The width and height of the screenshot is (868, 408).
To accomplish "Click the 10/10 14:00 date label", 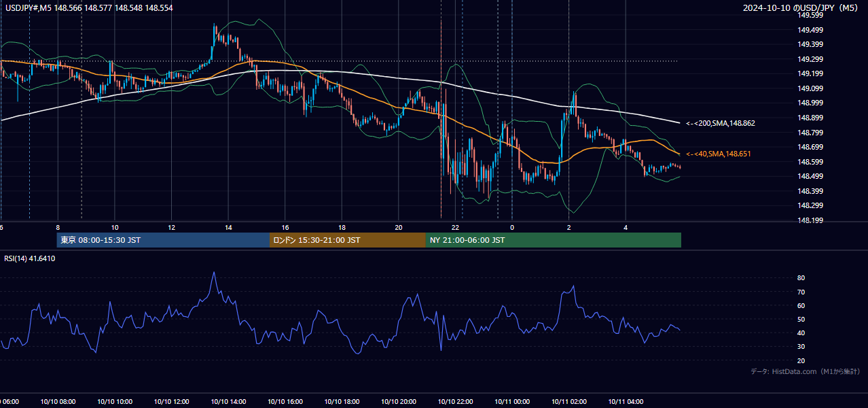I will [x=228, y=402].
